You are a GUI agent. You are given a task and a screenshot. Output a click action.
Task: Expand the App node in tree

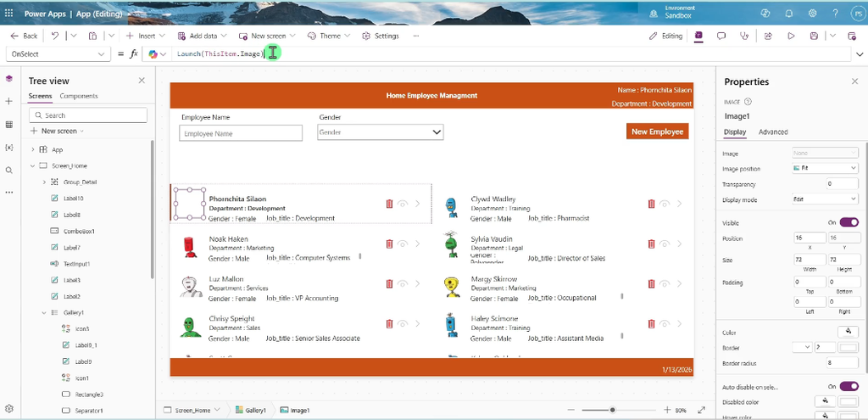pyautogui.click(x=33, y=149)
